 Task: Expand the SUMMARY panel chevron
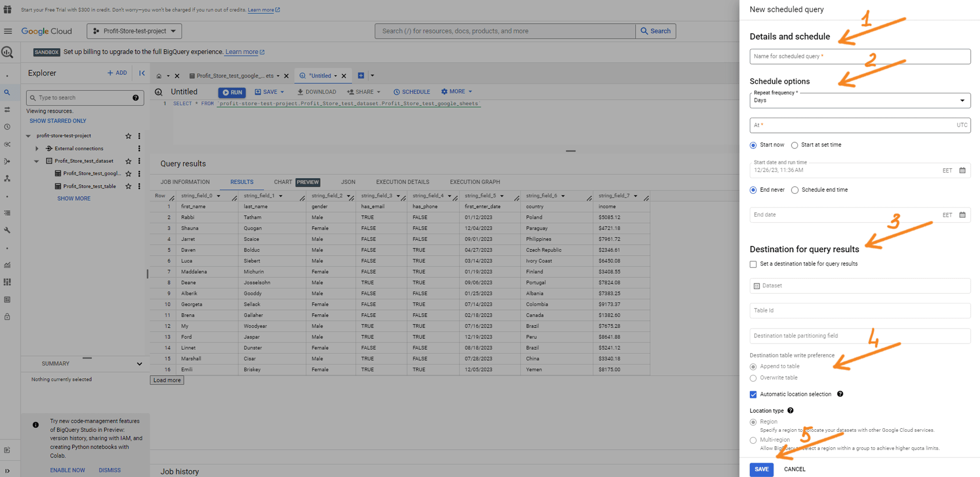pyautogui.click(x=139, y=364)
